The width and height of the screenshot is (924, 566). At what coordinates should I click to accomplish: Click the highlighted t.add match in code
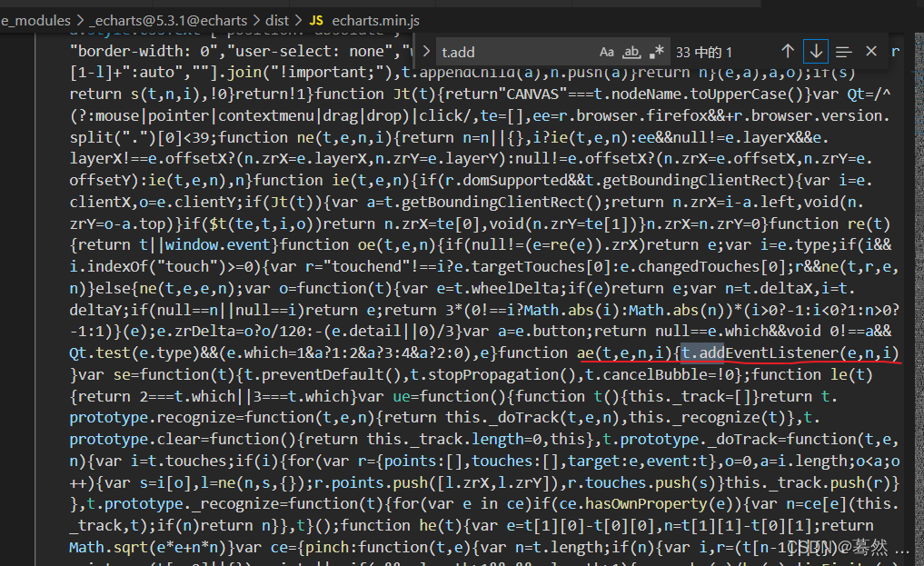(702, 353)
